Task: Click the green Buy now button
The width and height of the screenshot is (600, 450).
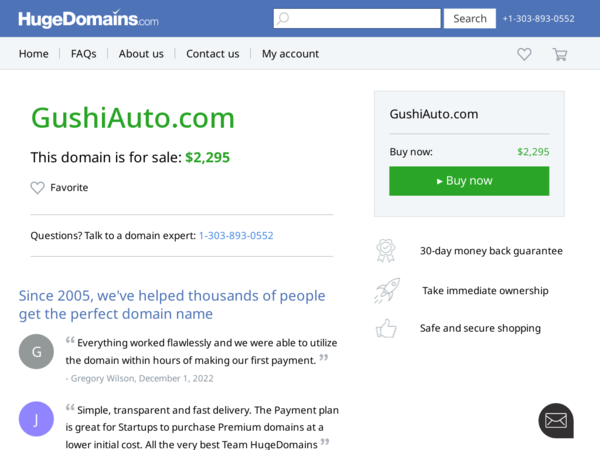Action: tap(469, 181)
